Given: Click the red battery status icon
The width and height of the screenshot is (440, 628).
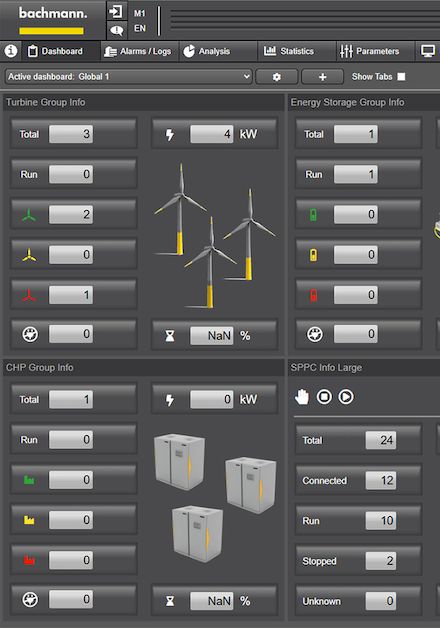Looking at the screenshot, I should pyautogui.click(x=313, y=295).
